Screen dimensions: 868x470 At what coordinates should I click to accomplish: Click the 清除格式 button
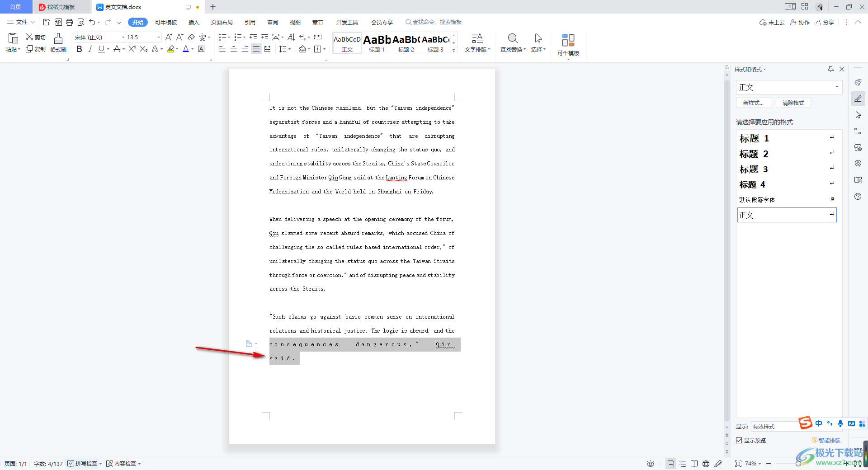point(793,103)
